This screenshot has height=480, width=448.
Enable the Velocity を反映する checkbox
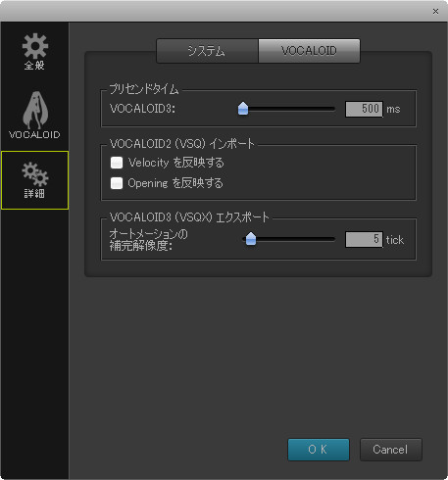pyautogui.click(x=117, y=163)
